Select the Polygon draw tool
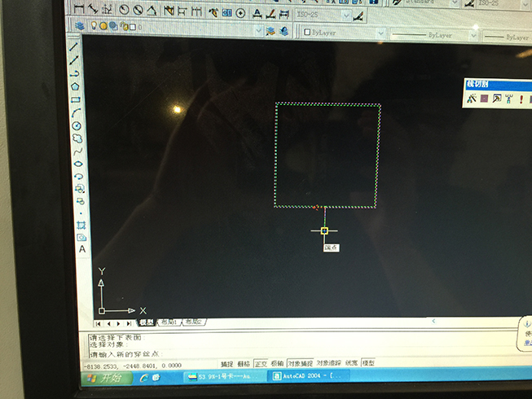Screen dimensions: 532x399 point(76,86)
